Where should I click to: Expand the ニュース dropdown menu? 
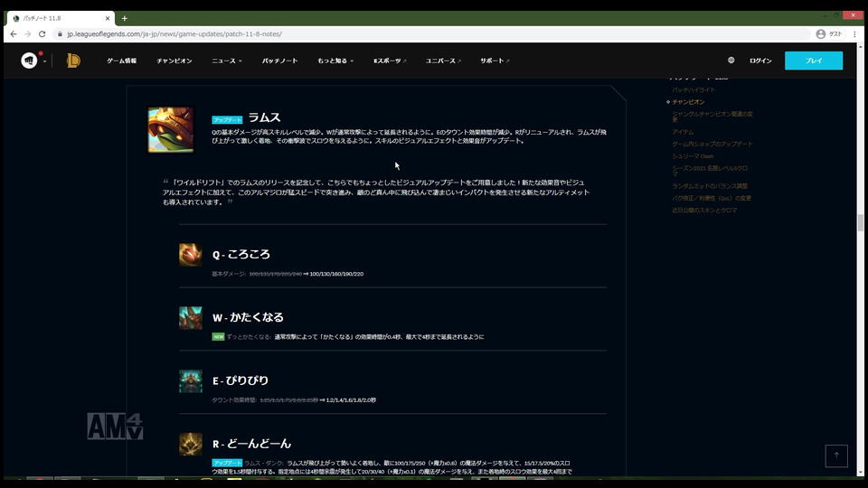click(227, 61)
